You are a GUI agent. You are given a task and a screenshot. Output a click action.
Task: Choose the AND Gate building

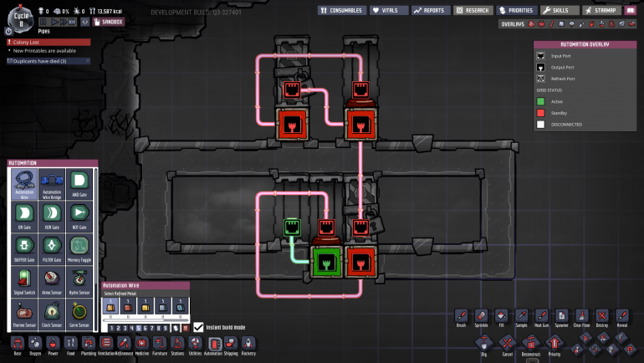click(x=79, y=184)
